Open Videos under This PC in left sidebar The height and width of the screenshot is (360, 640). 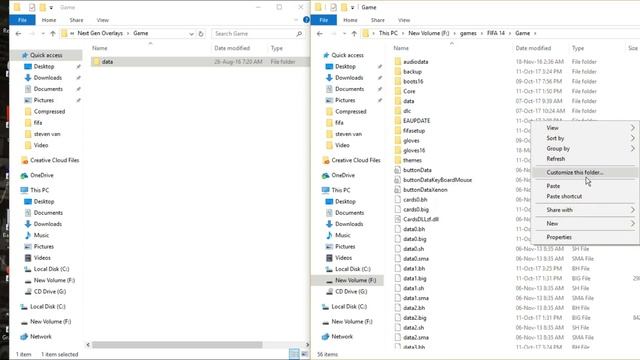click(42, 258)
